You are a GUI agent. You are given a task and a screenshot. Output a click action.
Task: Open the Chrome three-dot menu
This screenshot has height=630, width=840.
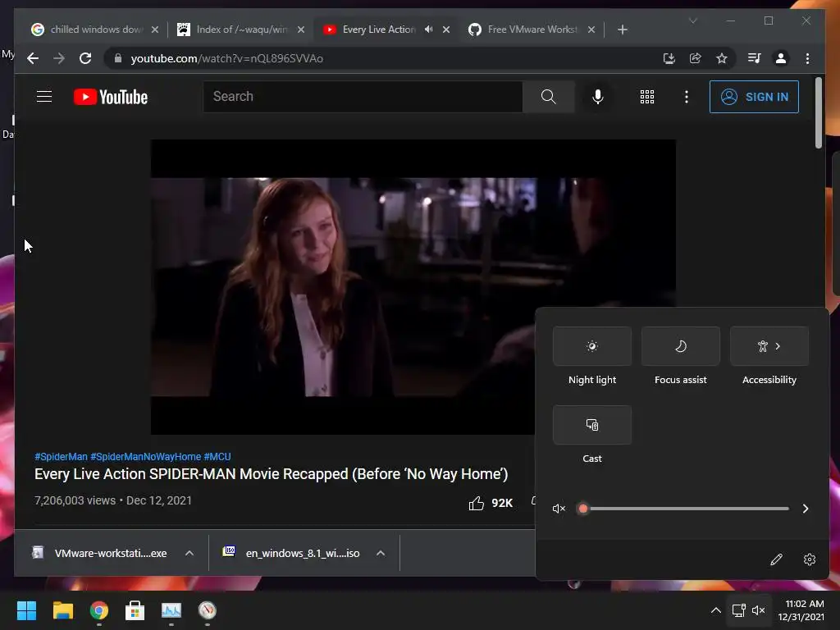[x=807, y=58]
